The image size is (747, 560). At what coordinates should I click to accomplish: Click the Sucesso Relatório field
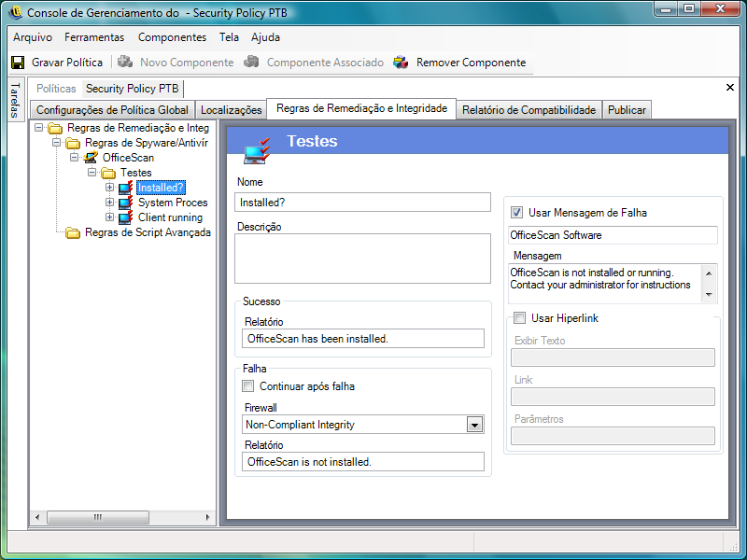click(x=363, y=339)
